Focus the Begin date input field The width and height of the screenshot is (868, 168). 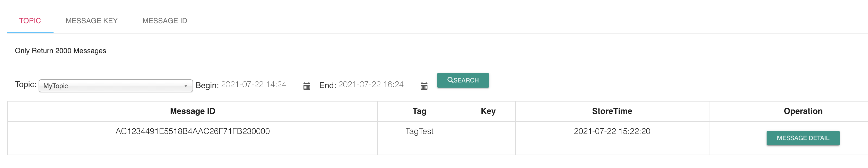coord(259,85)
